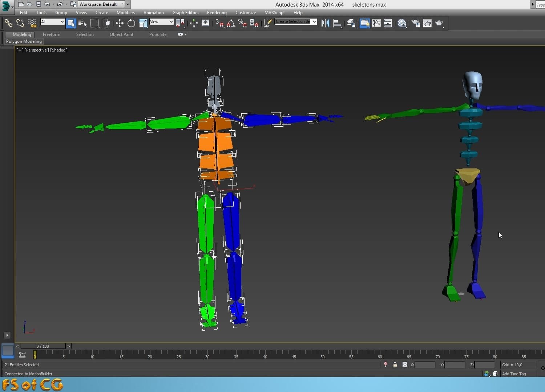Click Add Time Tag in status bar

514,374
